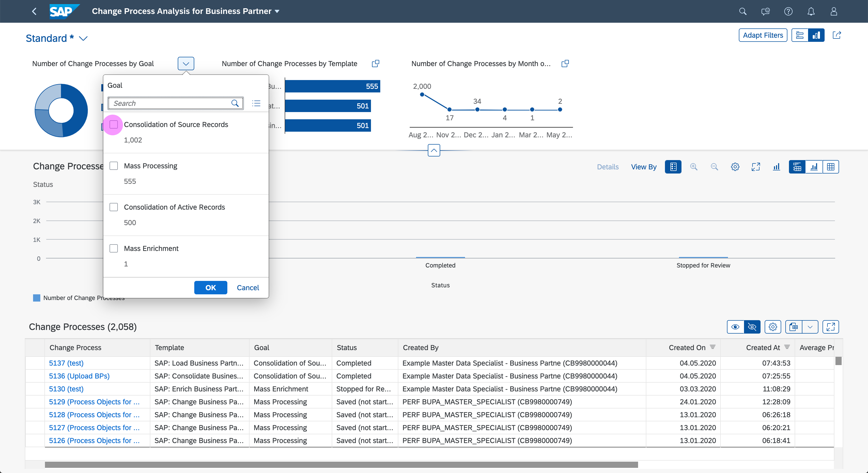Show selected items list icon
Viewport: 868px width, 473px height.
pos(256,103)
